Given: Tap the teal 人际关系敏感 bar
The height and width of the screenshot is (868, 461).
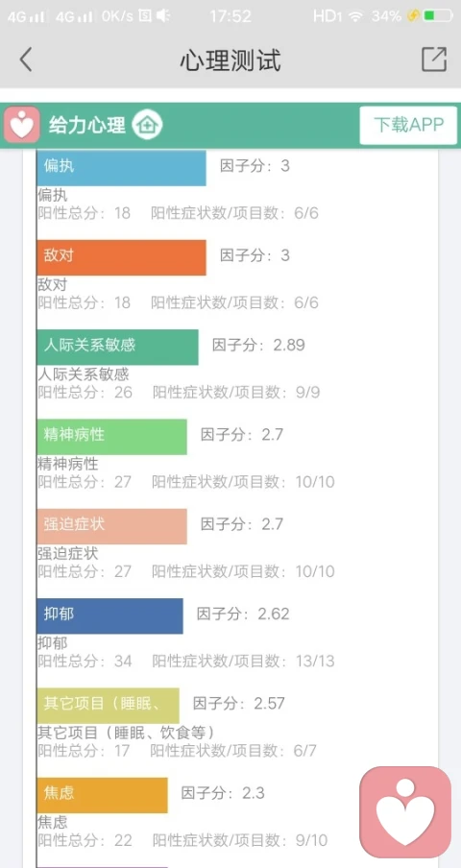Looking at the screenshot, I should click(x=117, y=347).
